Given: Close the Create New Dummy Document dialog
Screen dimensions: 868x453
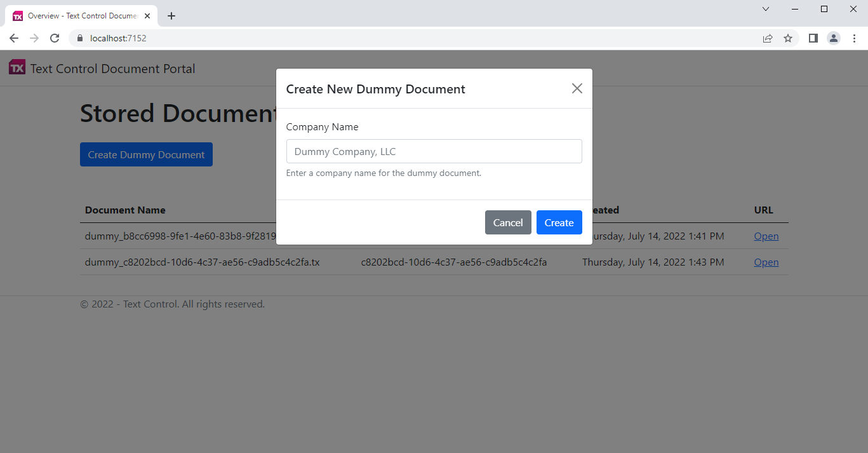Looking at the screenshot, I should pos(577,88).
